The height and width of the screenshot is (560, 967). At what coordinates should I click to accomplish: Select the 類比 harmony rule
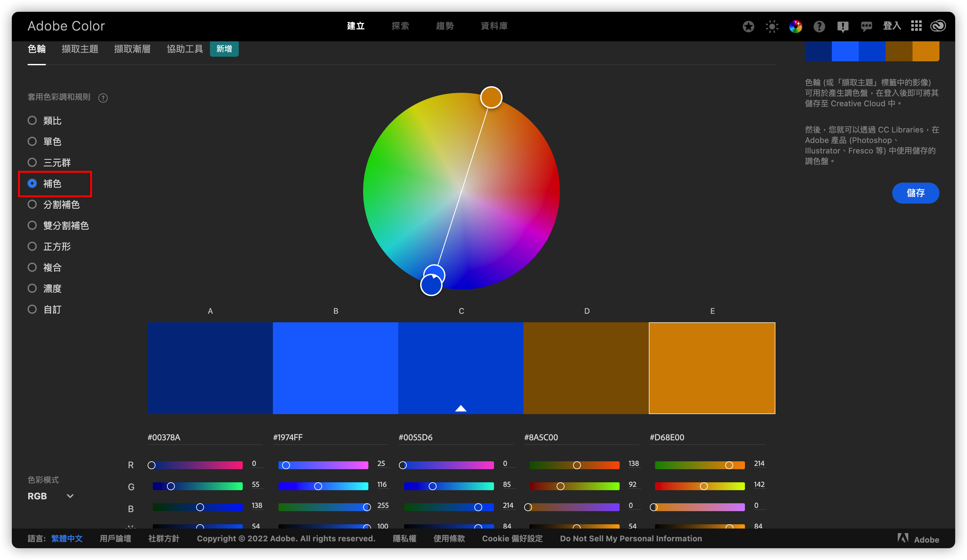[x=45, y=120]
